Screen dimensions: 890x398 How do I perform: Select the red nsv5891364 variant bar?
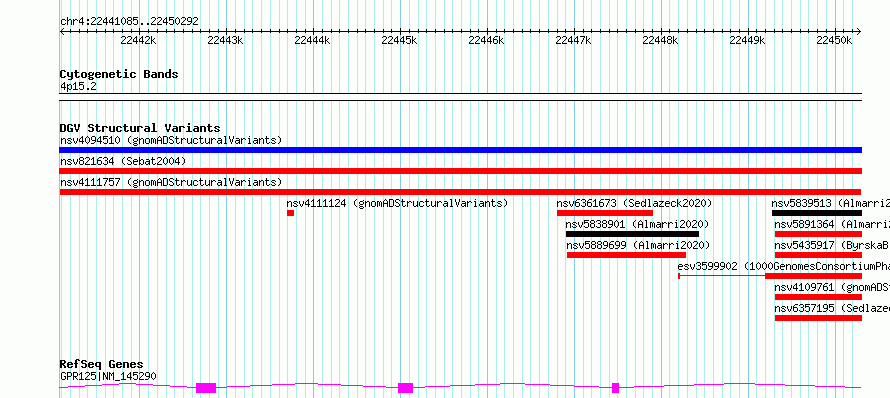tap(818, 234)
